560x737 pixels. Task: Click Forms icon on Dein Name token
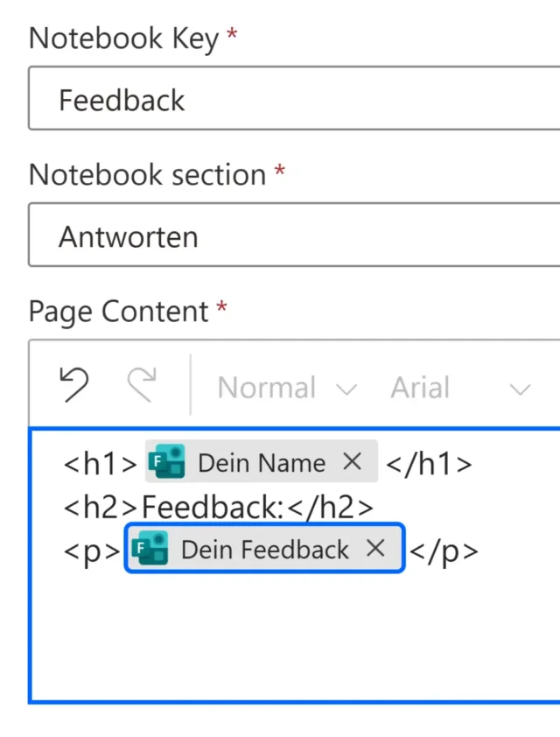click(x=166, y=462)
